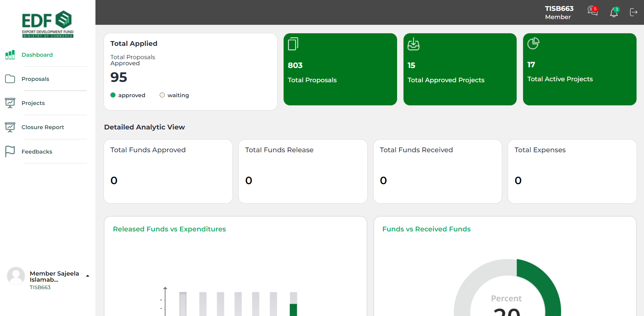
Task: Open the notifications bell icon
Action: point(614,12)
